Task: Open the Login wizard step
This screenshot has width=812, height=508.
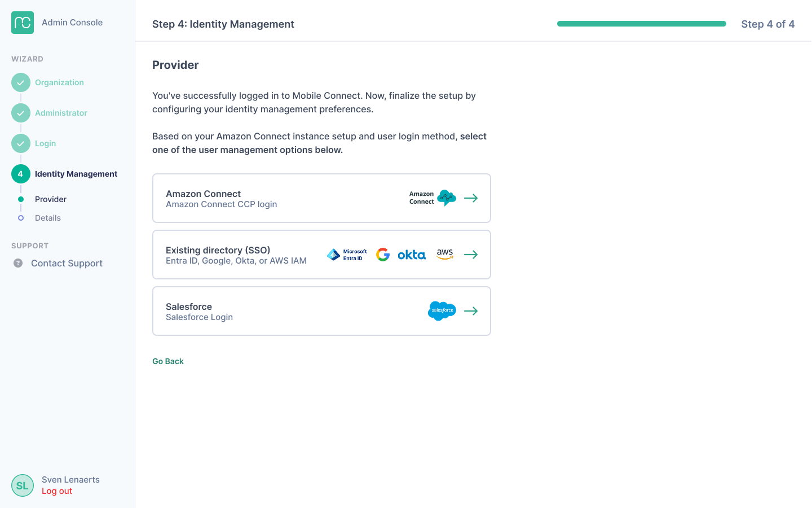Action: tap(45, 143)
